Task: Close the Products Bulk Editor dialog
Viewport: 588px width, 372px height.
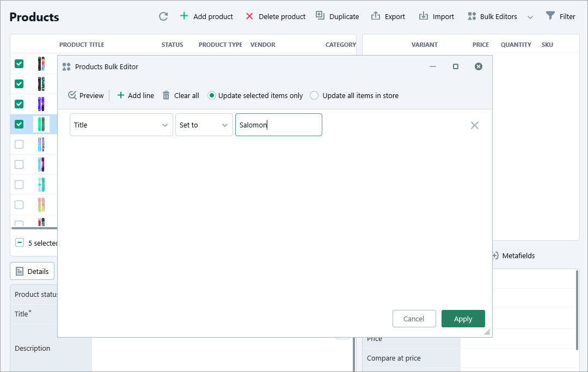Action: [479, 66]
